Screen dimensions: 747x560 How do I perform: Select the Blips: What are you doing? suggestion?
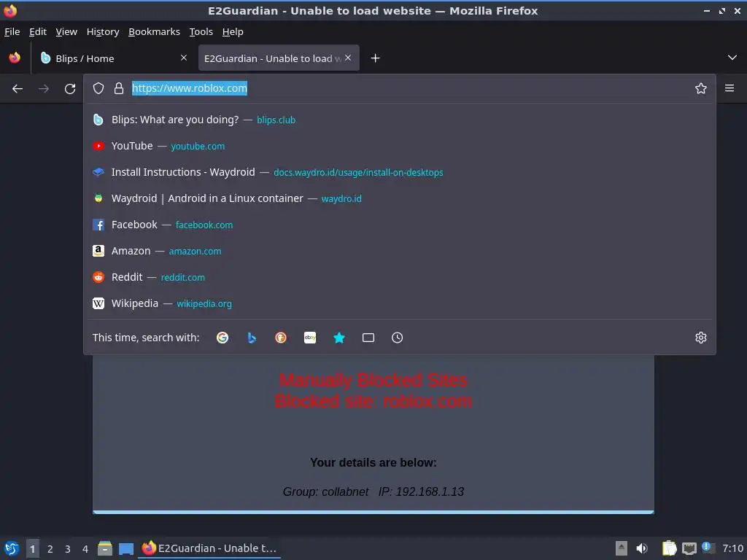click(x=399, y=120)
